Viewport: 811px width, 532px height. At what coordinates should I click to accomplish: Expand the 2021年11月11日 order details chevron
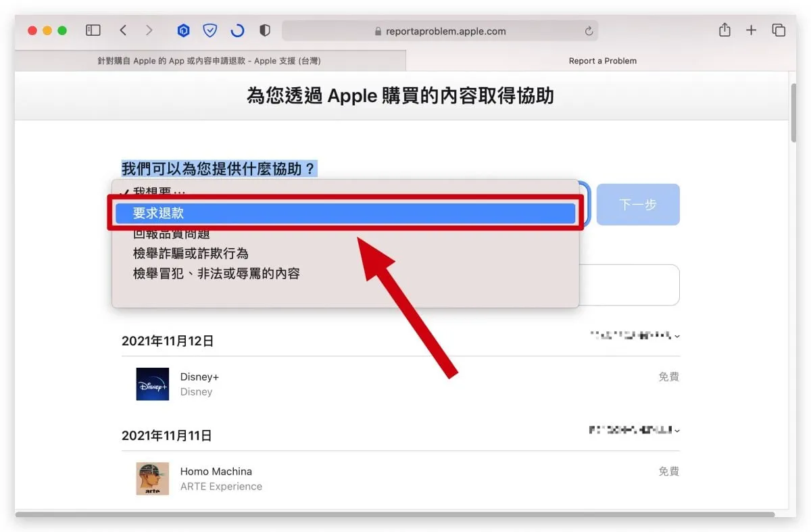[677, 430]
